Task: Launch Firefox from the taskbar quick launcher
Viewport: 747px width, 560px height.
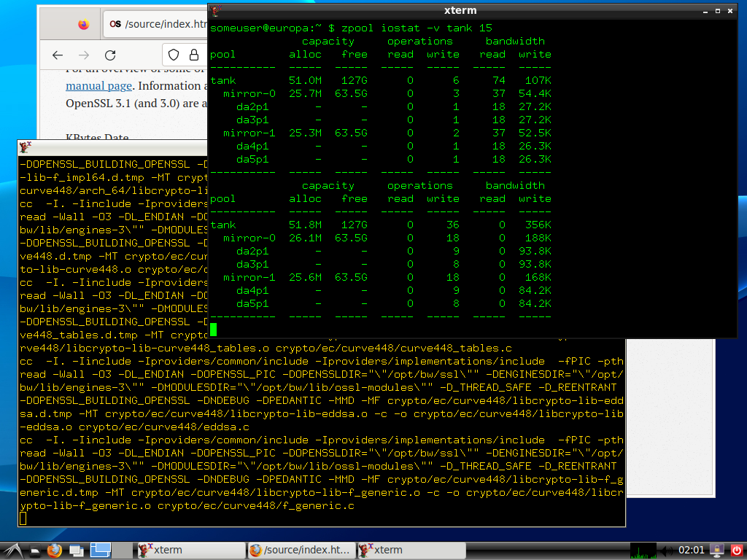Action: tap(55, 550)
